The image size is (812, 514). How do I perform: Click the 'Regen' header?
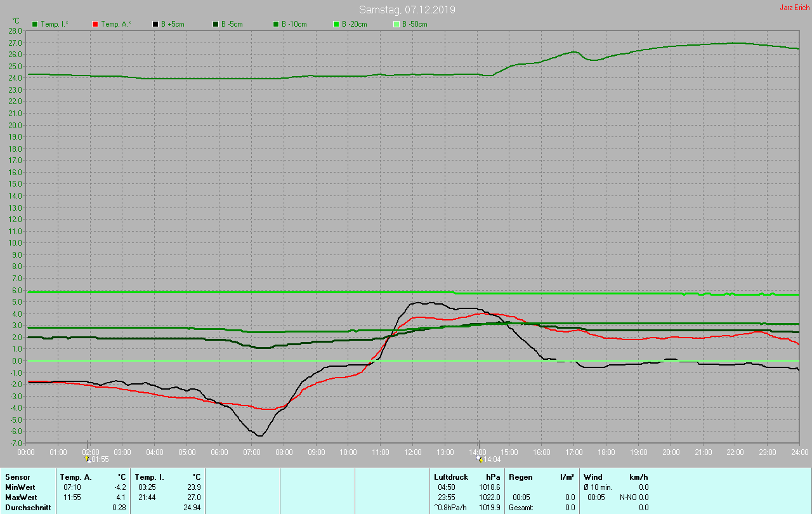tap(521, 477)
